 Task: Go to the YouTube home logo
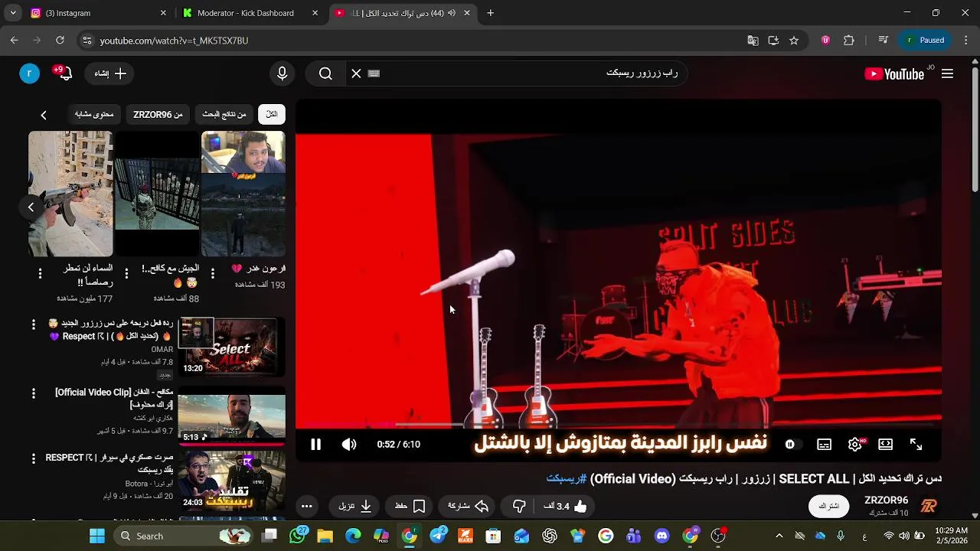896,73
